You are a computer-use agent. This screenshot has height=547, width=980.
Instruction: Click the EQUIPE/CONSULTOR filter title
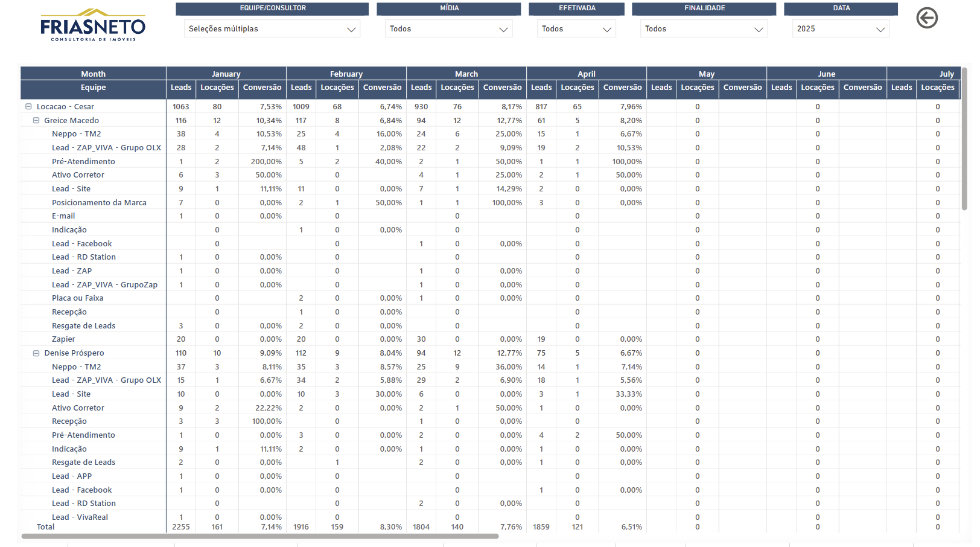[273, 8]
